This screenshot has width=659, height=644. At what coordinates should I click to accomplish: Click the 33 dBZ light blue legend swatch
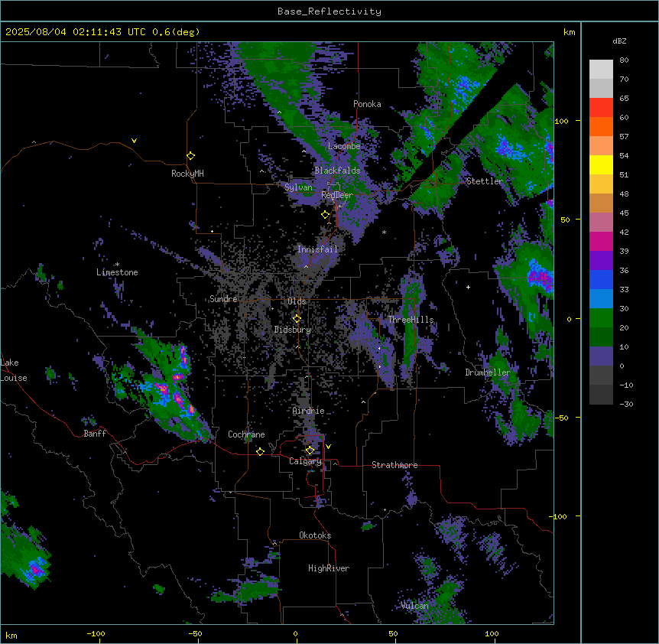point(601,298)
